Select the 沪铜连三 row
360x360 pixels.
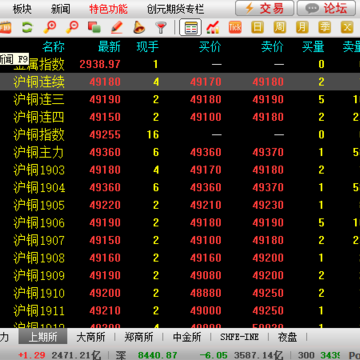[180, 99]
